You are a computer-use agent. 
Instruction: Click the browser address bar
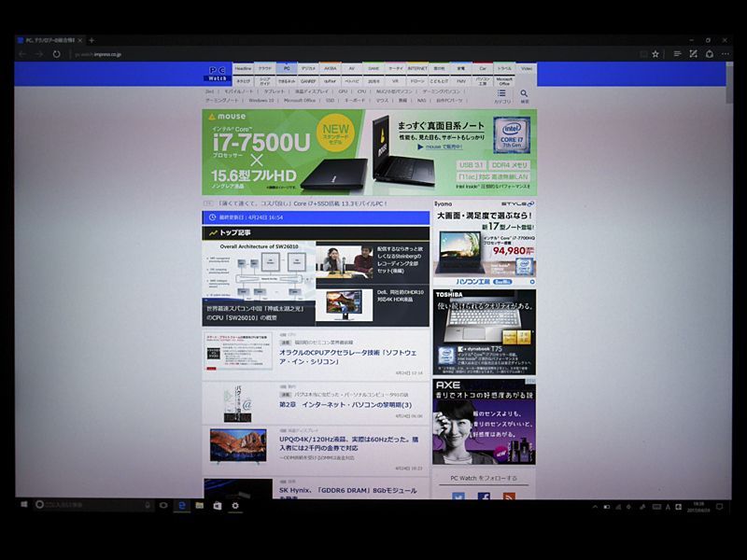point(353,54)
